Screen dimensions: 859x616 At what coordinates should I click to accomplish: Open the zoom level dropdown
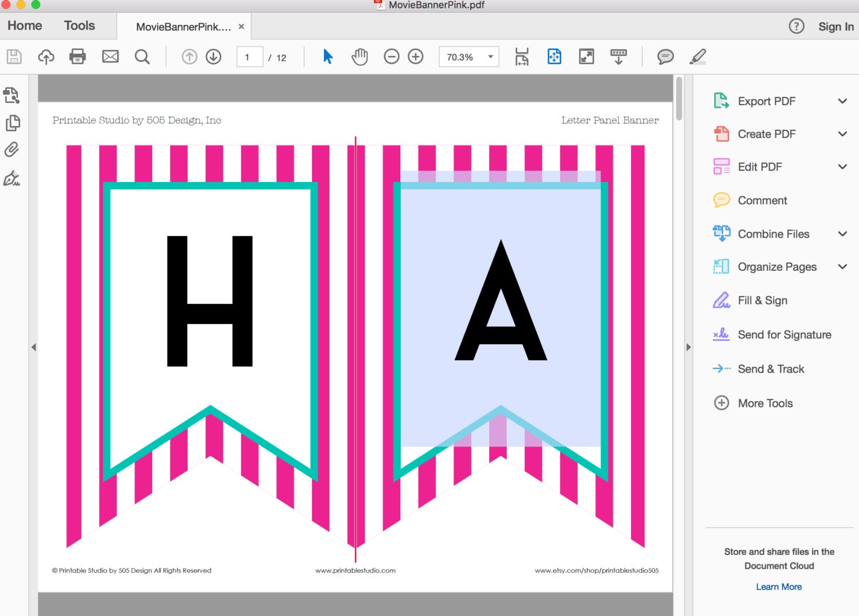click(x=490, y=56)
